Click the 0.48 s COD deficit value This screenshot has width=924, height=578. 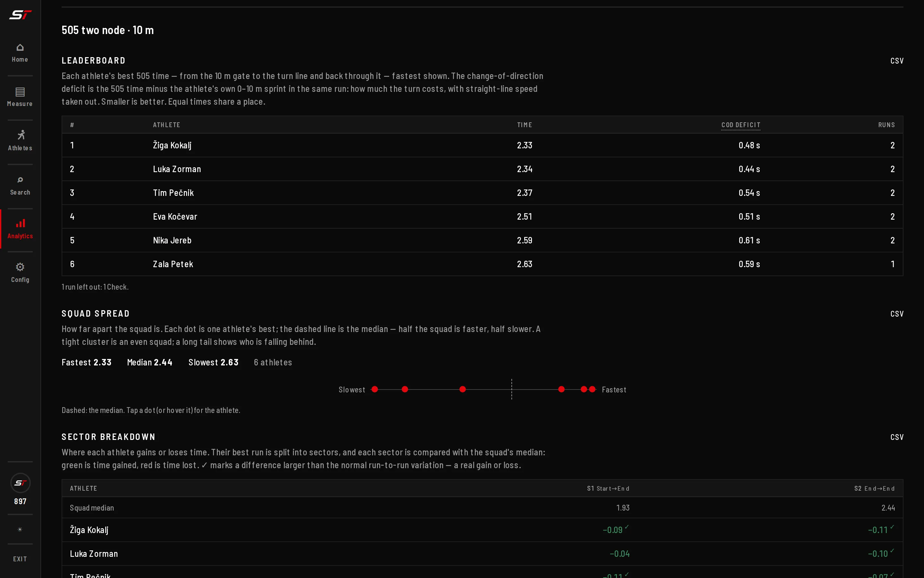tap(749, 145)
